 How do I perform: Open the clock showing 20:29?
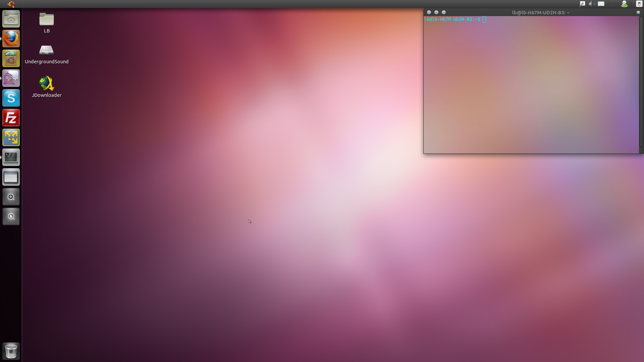pyautogui.click(x=612, y=4)
